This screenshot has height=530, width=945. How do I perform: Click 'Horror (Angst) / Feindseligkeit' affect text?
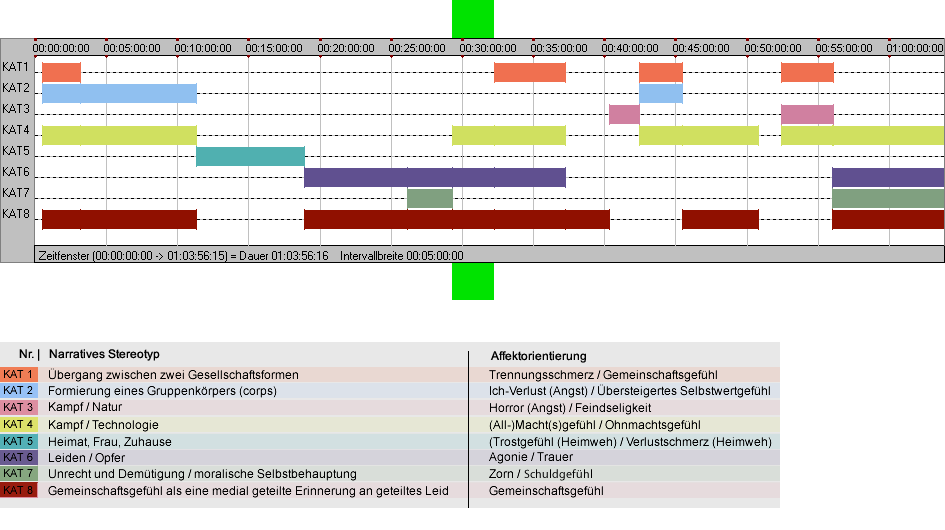(570, 408)
